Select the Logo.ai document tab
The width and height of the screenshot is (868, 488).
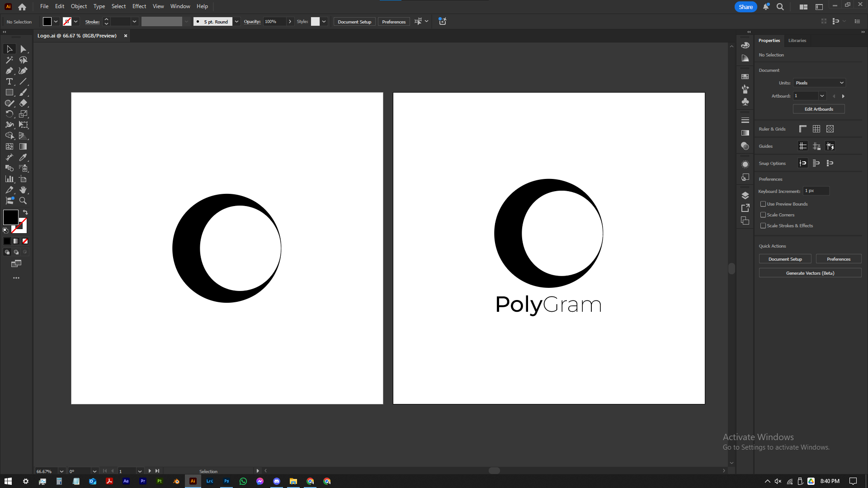click(x=77, y=36)
